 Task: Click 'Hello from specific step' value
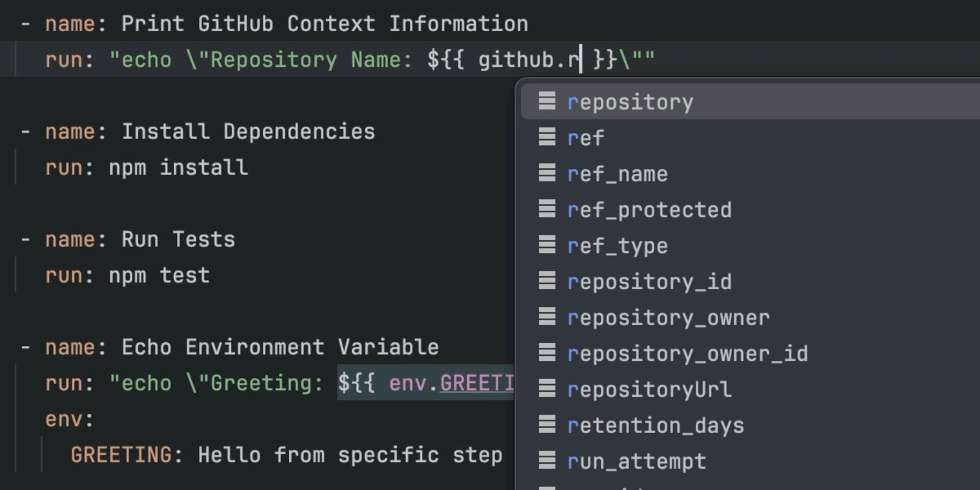[350, 455]
